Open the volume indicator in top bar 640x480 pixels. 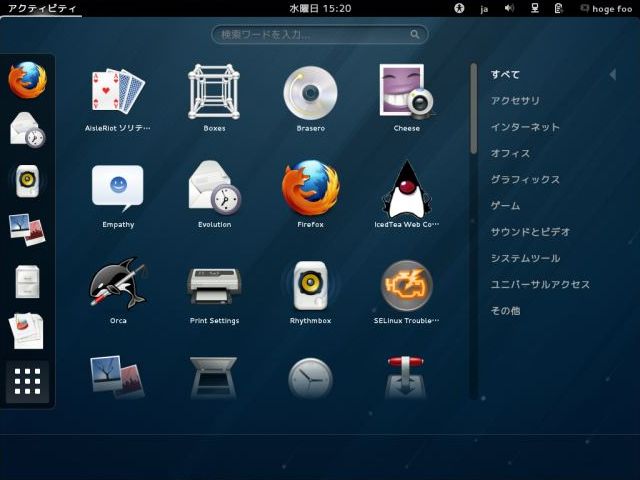509,8
